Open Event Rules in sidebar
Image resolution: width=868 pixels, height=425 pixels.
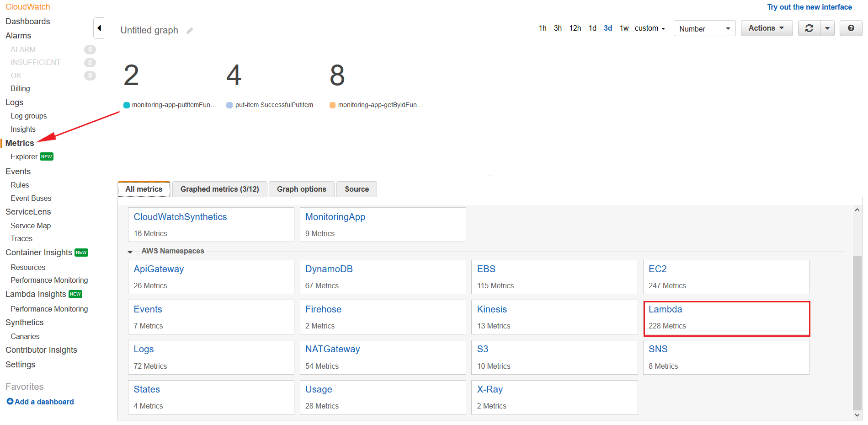[x=20, y=185]
